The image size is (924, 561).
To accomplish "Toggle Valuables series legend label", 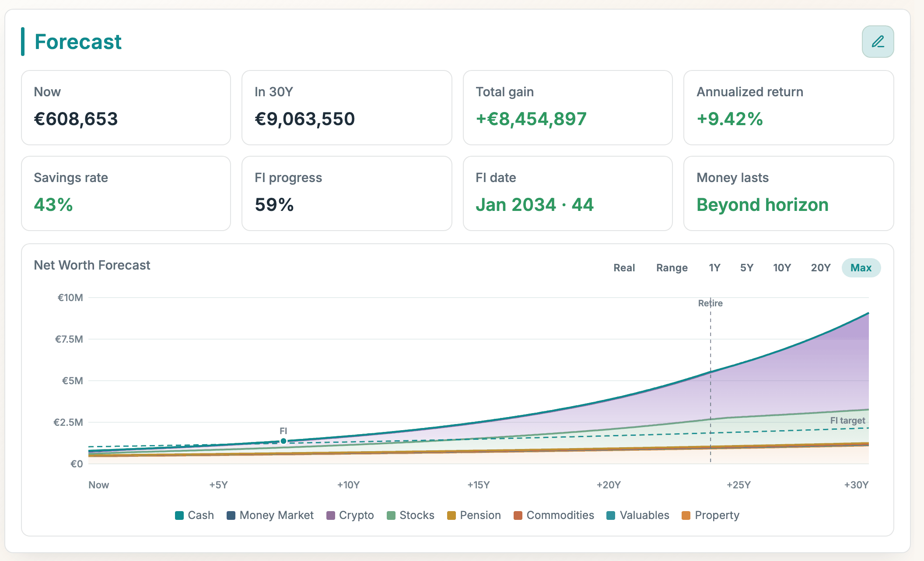I will (x=644, y=515).
